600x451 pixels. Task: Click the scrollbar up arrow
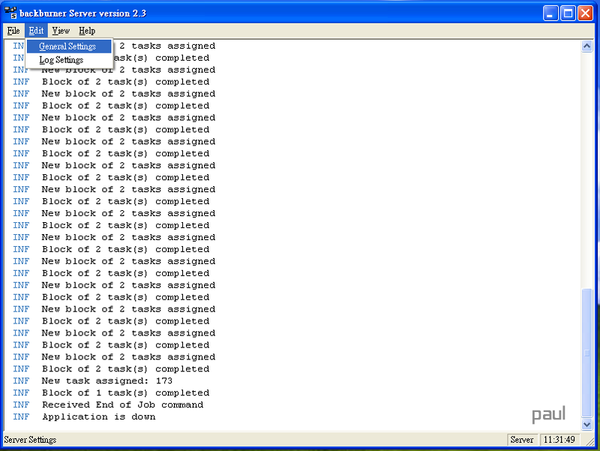coord(587,47)
